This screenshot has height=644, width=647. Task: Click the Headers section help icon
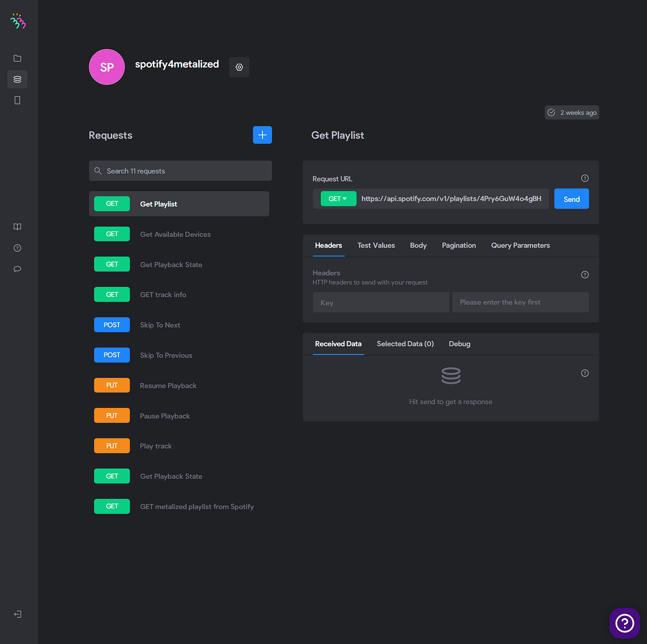tap(585, 274)
